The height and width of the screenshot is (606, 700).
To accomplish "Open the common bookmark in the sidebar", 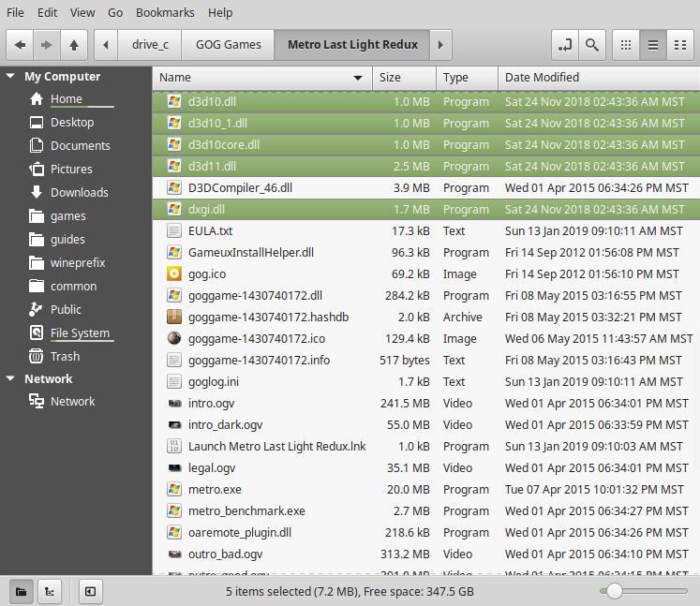I will (x=73, y=286).
